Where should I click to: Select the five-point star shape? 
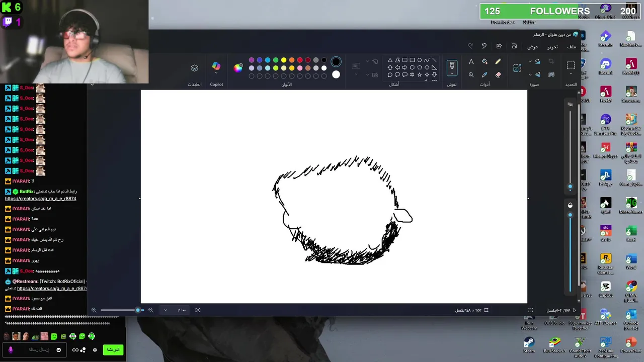pyautogui.click(x=420, y=75)
